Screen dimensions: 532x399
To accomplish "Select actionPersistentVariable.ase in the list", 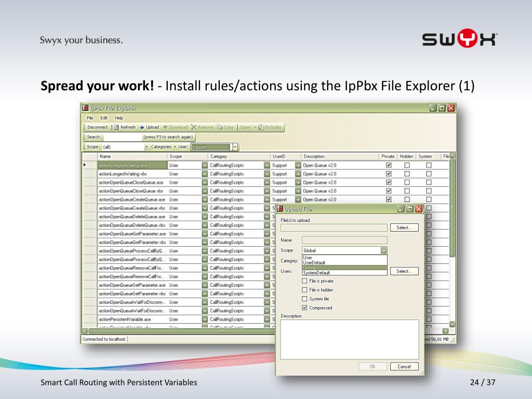I will 132,320.
